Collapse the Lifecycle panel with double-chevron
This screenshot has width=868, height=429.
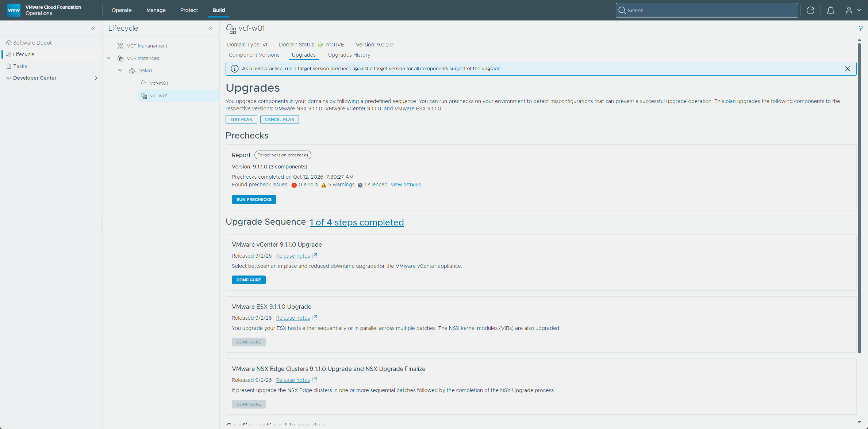coord(211,29)
